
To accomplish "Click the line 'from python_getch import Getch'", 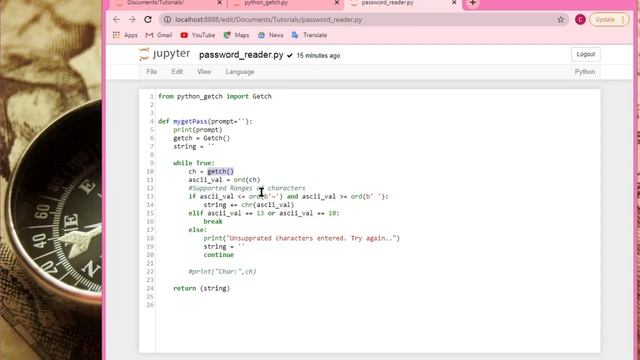I will [x=215, y=96].
